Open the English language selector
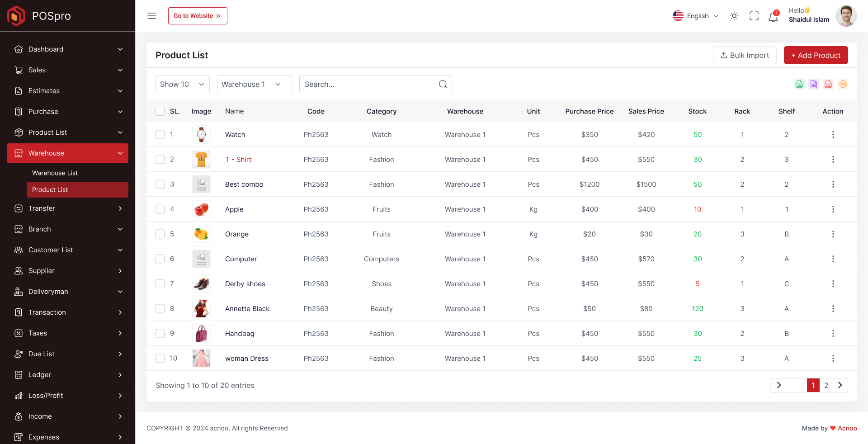Image resolution: width=868 pixels, height=444 pixels. pyautogui.click(x=696, y=16)
